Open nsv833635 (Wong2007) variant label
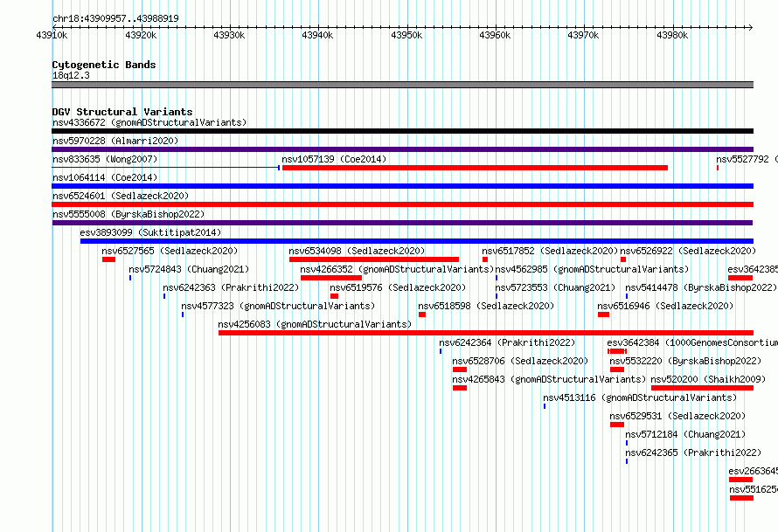778x532 pixels. click(105, 159)
